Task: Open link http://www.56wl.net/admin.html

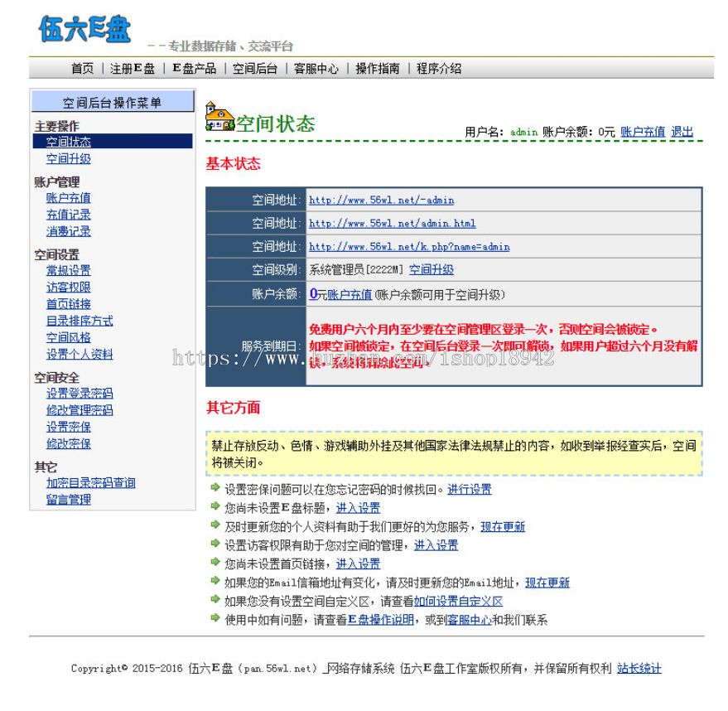Action: point(393,224)
